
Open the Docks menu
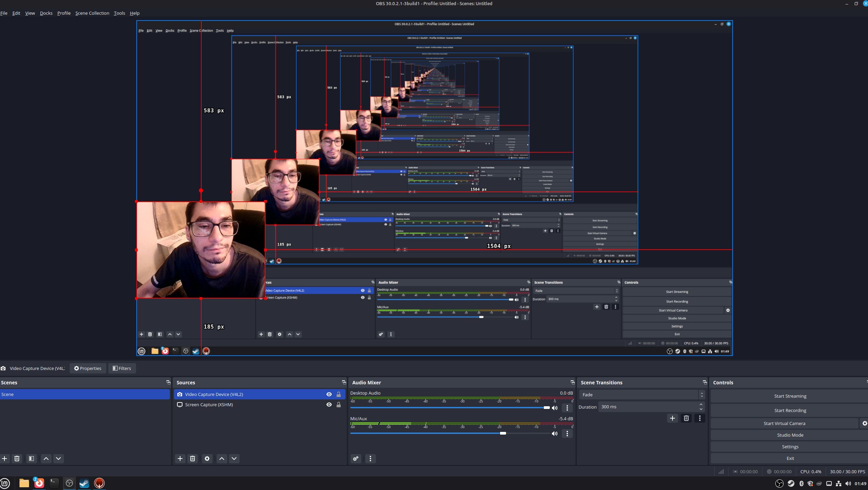click(x=46, y=13)
